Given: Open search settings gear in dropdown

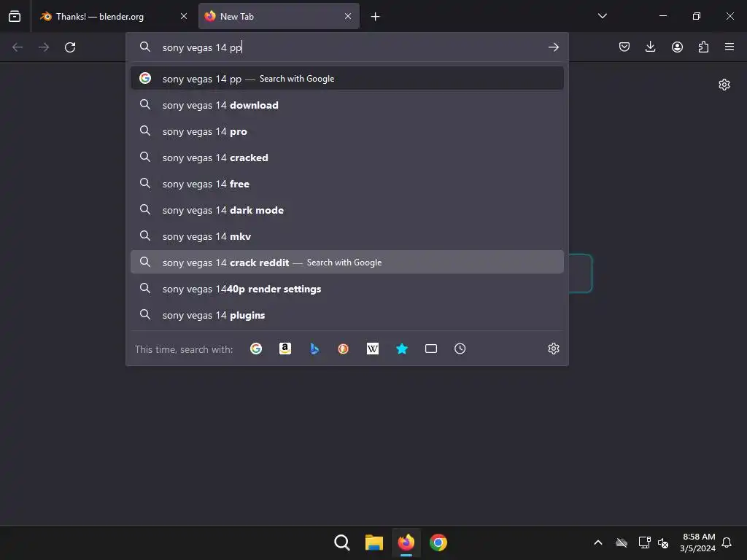Looking at the screenshot, I should click(553, 349).
